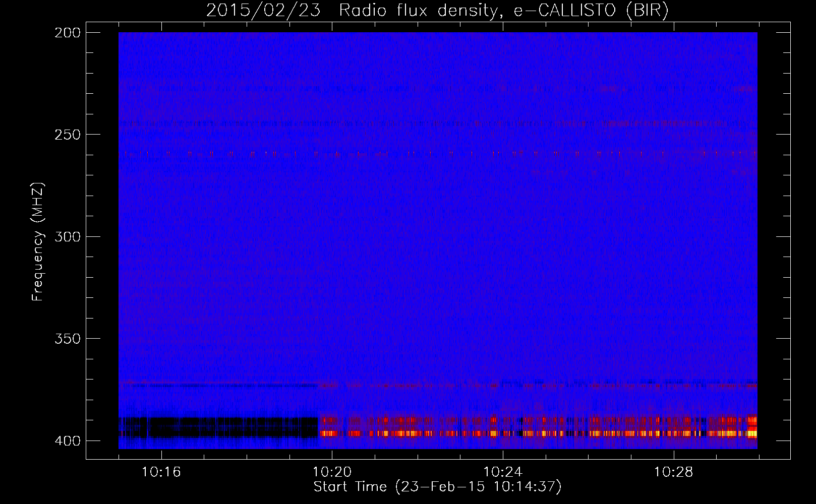Image resolution: width=816 pixels, height=504 pixels.
Task: Click the 10:16 time tick label
Action: coord(161,472)
